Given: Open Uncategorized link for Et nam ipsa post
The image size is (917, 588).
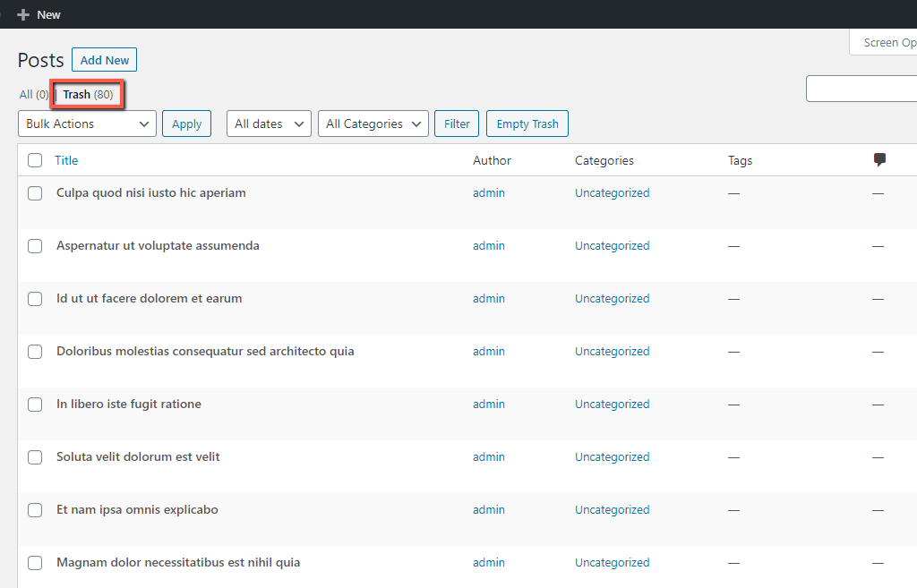Looking at the screenshot, I should 612,509.
